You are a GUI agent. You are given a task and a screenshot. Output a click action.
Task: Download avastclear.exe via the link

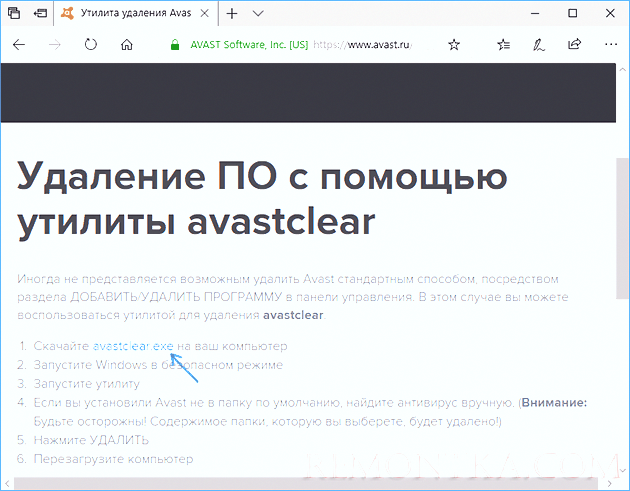coord(133,346)
